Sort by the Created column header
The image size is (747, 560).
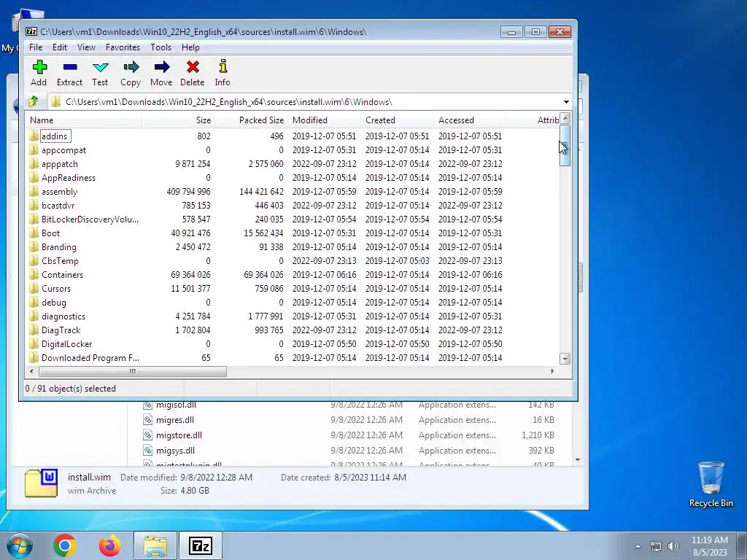pos(398,120)
